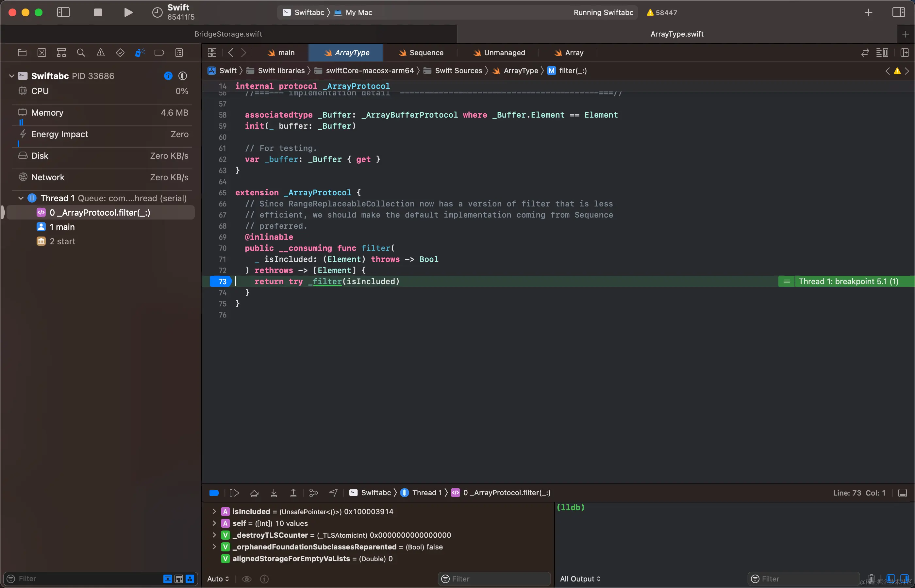
Task: Focus the variables Filter field
Action: click(x=494, y=579)
